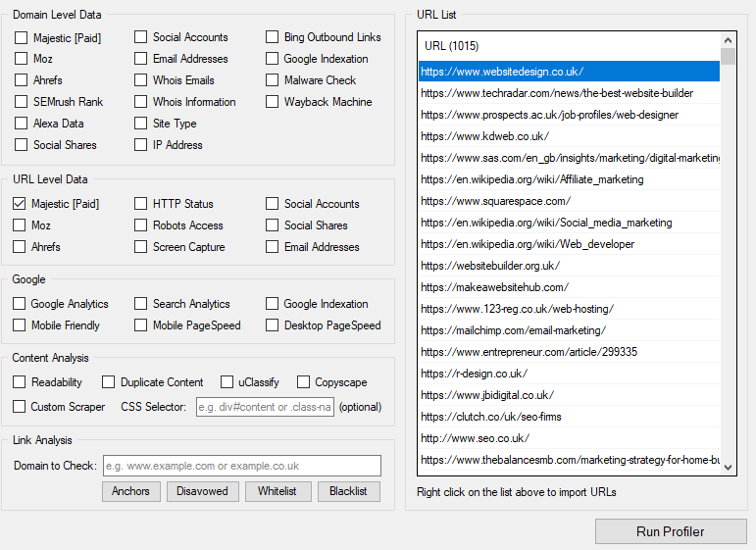Viewport: 756px width, 550px height.
Task: Click the URL list scroll down arrow
Action: pos(728,467)
